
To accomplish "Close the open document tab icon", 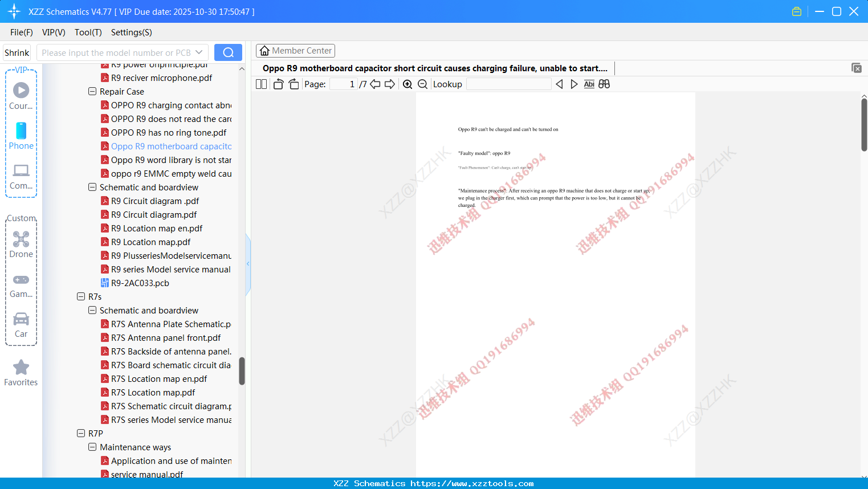I will coord(856,68).
